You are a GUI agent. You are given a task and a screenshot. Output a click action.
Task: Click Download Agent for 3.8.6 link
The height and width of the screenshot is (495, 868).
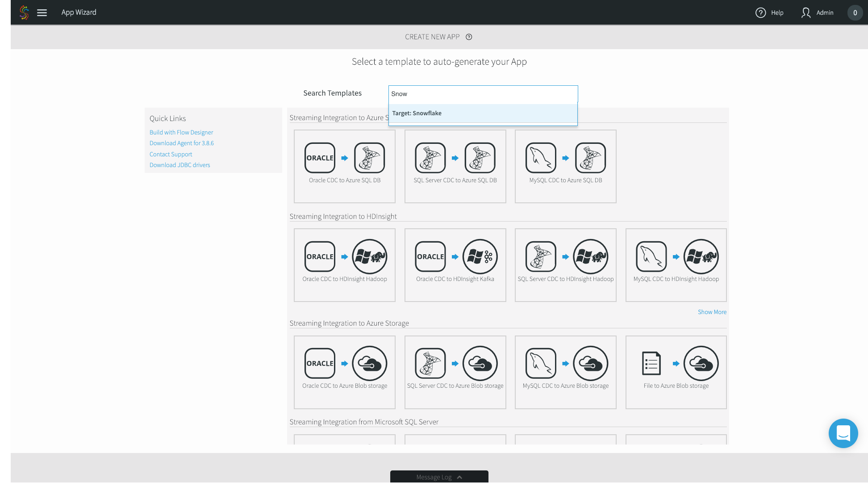click(182, 143)
